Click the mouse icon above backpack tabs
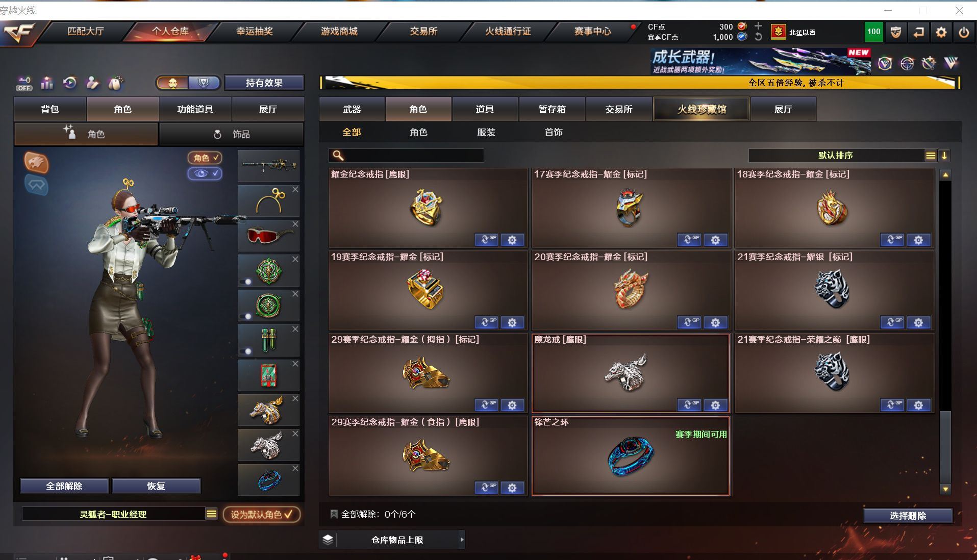 115,83
